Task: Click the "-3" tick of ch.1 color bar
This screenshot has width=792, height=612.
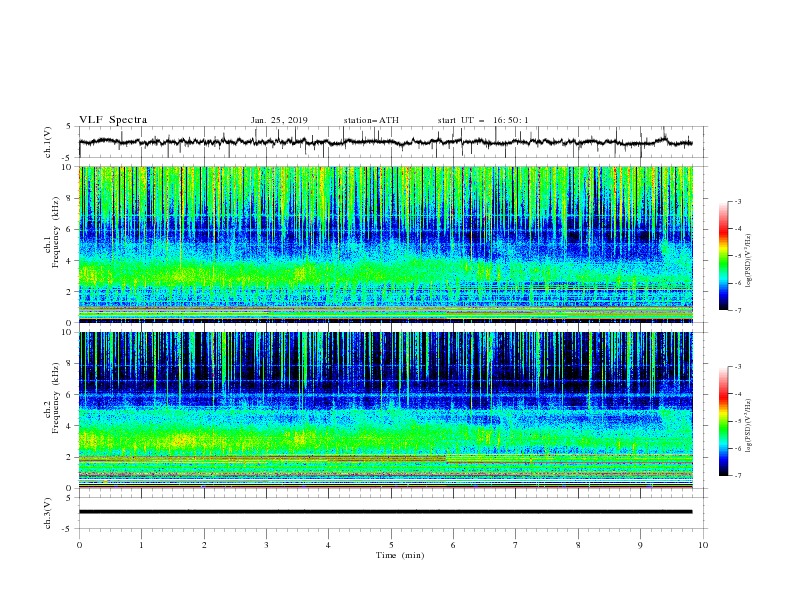Action: [x=737, y=201]
